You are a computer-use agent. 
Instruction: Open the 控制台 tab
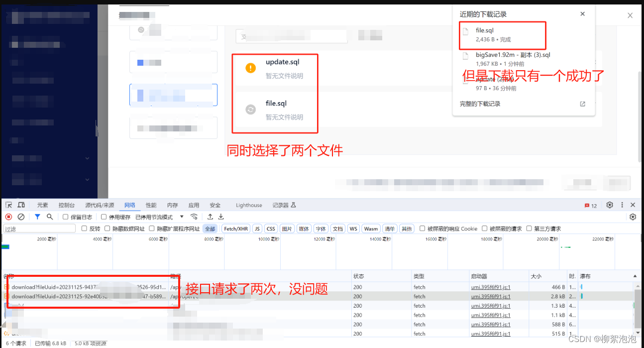coord(67,205)
